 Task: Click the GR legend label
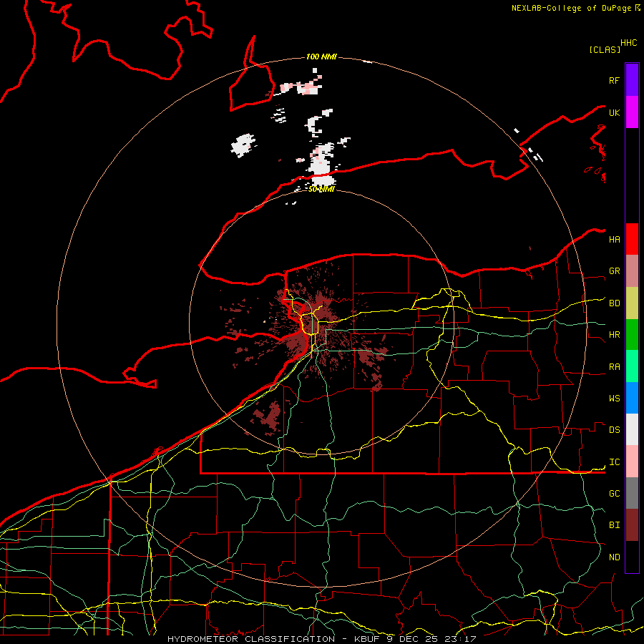pos(614,271)
